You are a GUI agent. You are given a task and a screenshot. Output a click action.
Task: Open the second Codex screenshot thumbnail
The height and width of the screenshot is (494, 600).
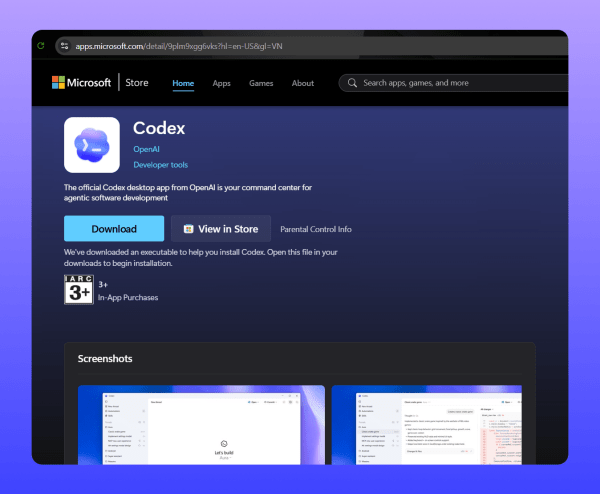tap(427, 425)
